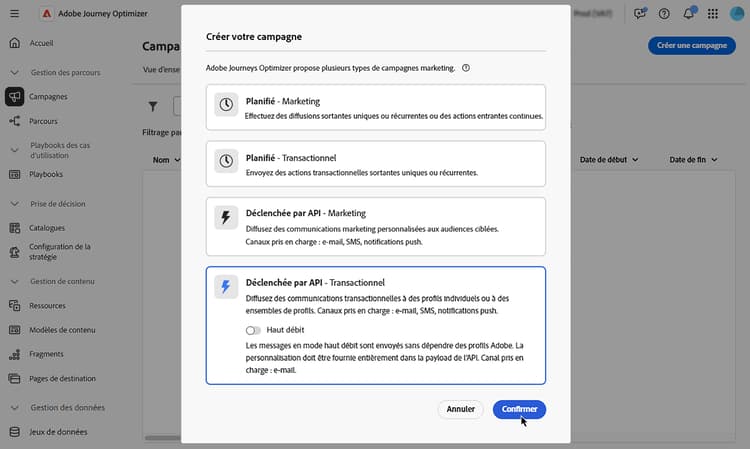This screenshot has width=750, height=449.
Task: Click the Modèles de contenu icon
Action: point(15,329)
